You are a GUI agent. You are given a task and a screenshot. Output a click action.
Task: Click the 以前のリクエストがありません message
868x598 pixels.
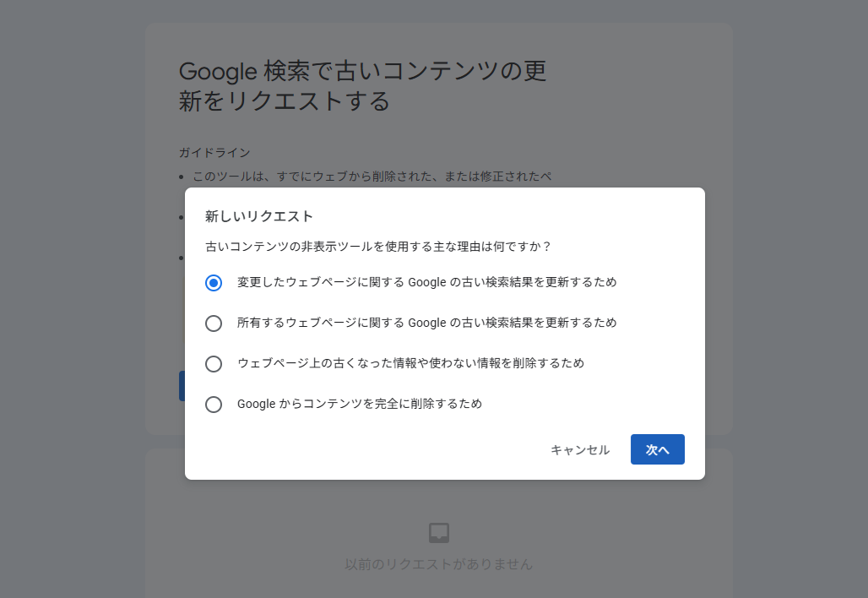[439, 564]
